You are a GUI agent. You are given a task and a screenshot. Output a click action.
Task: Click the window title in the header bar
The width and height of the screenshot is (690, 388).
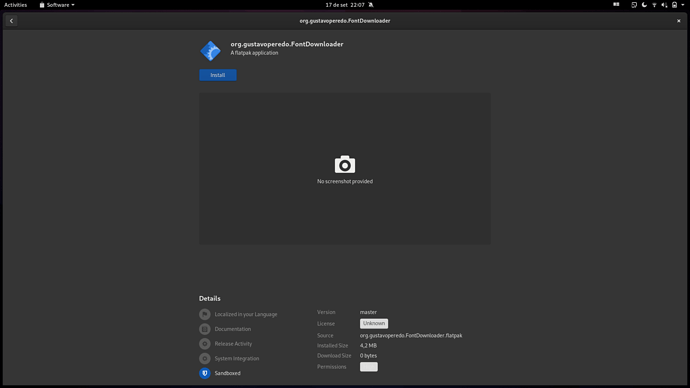click(x=345, y=21)
